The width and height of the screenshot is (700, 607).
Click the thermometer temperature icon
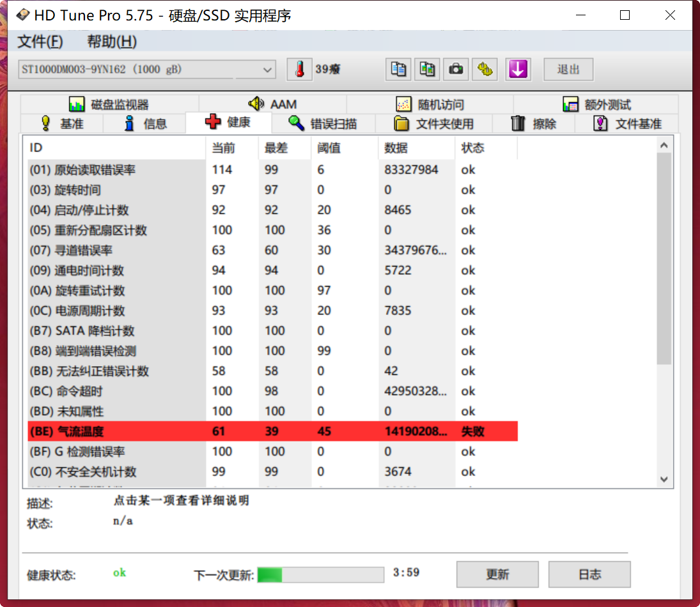[x=300, y=69]
